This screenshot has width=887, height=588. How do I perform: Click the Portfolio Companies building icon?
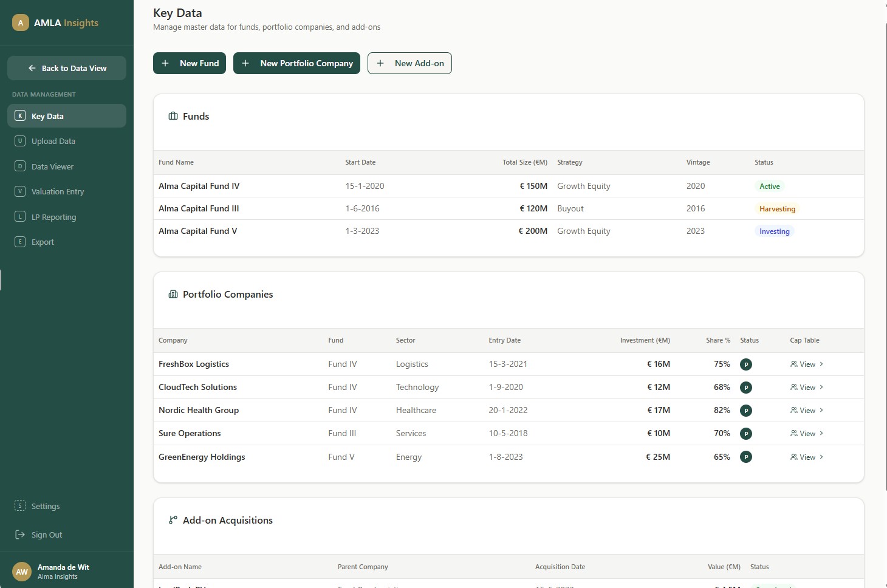[173, 294]
